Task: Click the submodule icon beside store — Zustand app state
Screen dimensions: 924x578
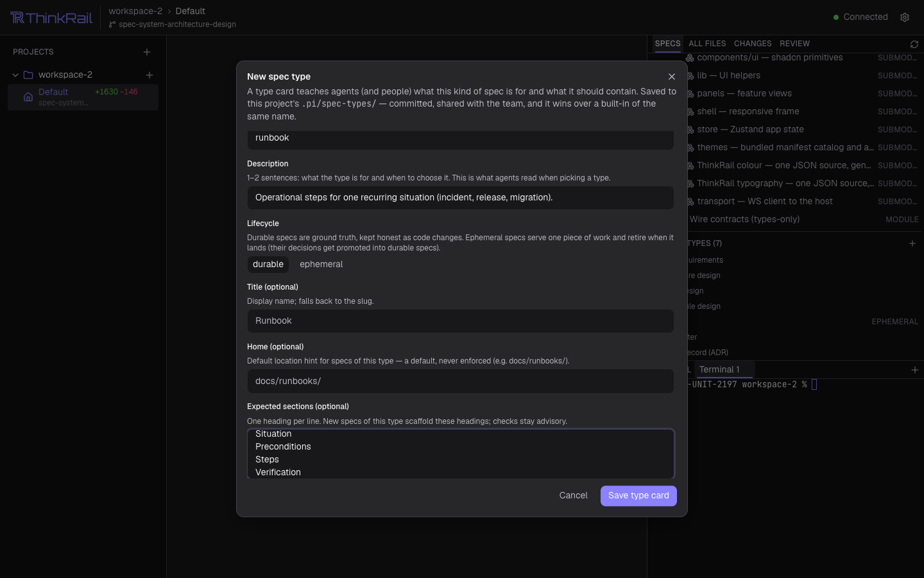Action: point(690,130)
